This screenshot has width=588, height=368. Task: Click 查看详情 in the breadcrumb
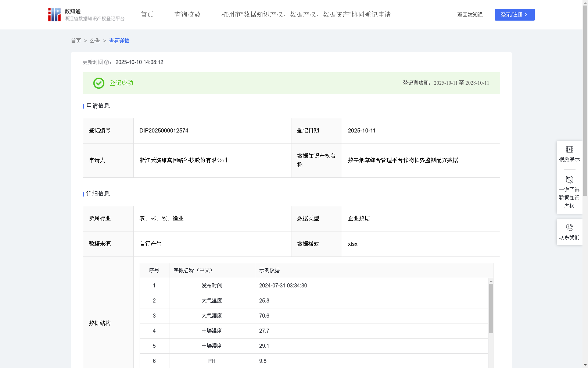pos(119,41)
